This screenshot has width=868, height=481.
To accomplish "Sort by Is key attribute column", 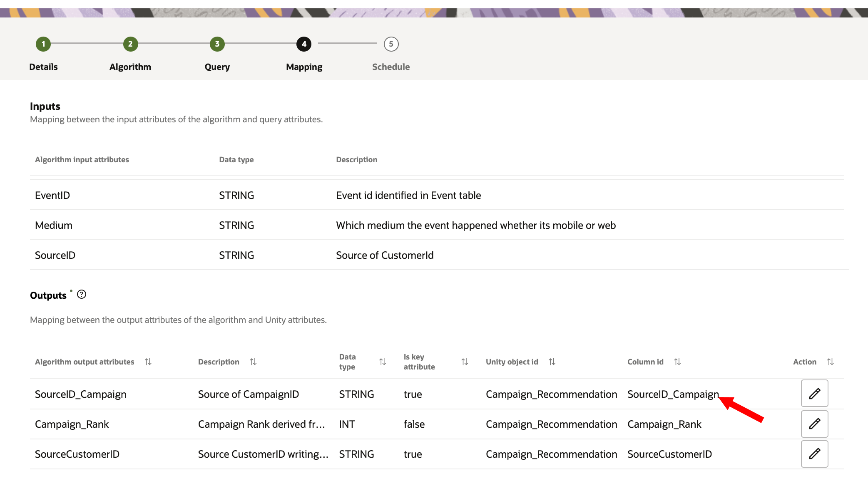I will point(465,362).
